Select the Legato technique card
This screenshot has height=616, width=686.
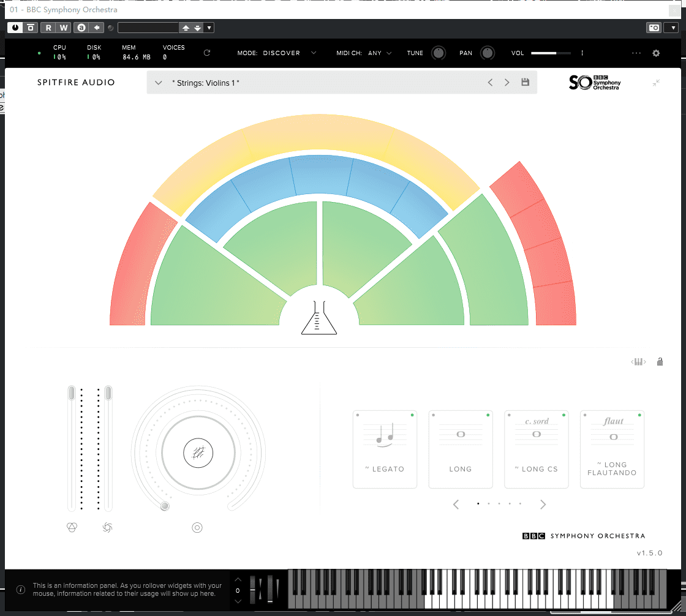[x=385, y=449]
